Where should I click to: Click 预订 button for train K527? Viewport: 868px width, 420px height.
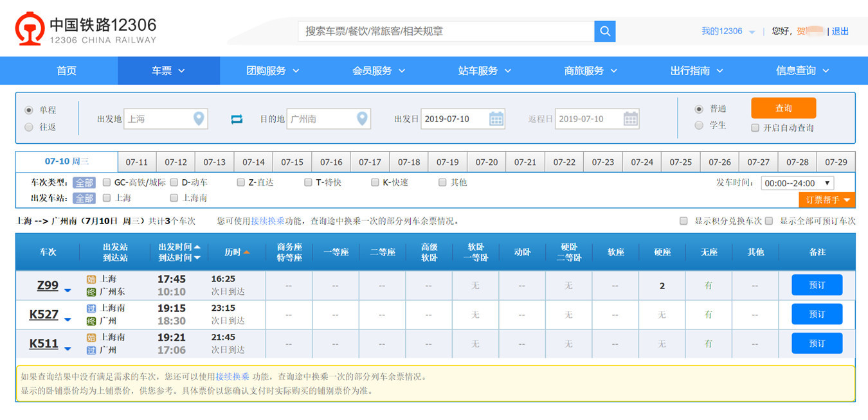click(x=817, y=314)
